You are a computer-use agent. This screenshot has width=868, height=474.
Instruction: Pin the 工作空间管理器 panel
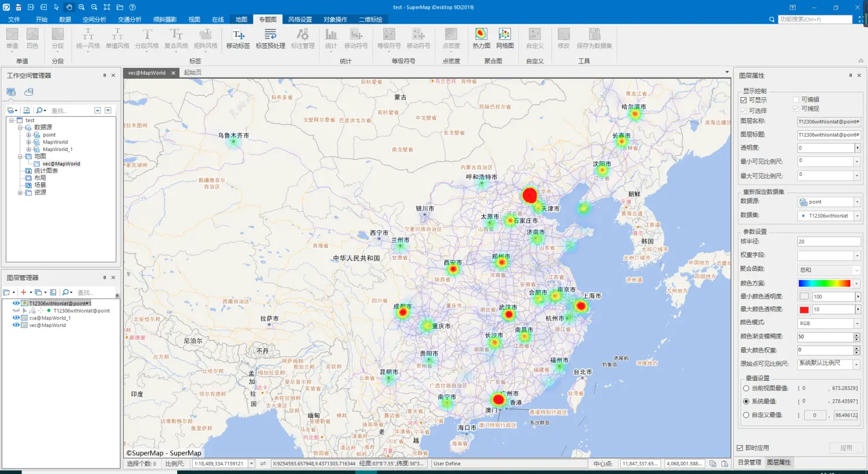[x=104, y=75]
